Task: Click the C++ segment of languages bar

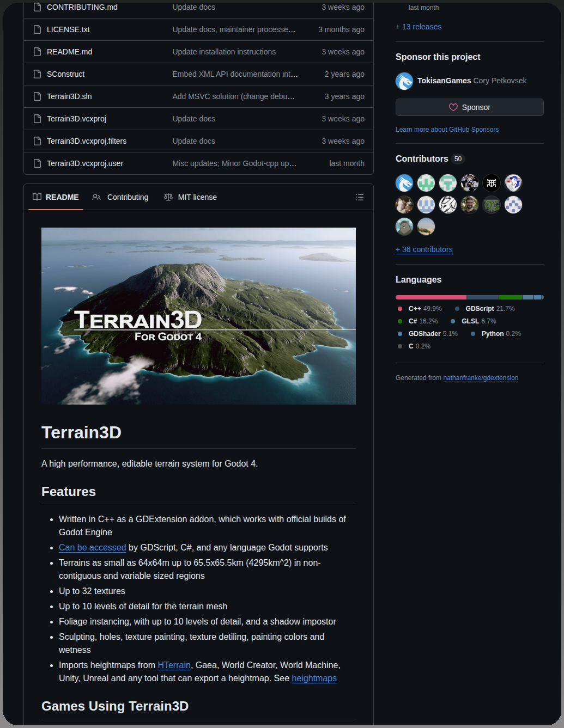Action: 431,297
